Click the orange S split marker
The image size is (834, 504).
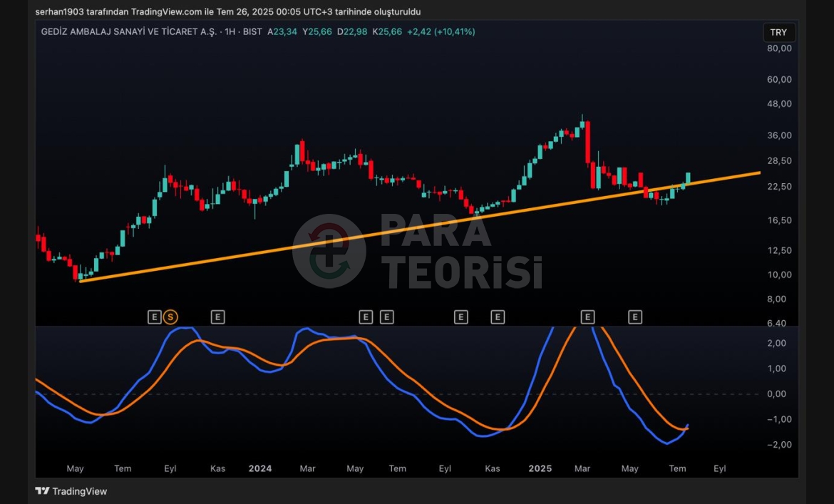click(170, 317)
